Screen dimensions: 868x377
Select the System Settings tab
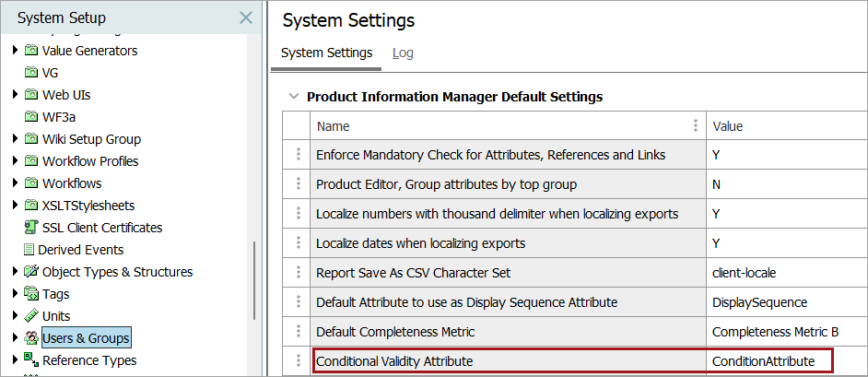[326, 53]
